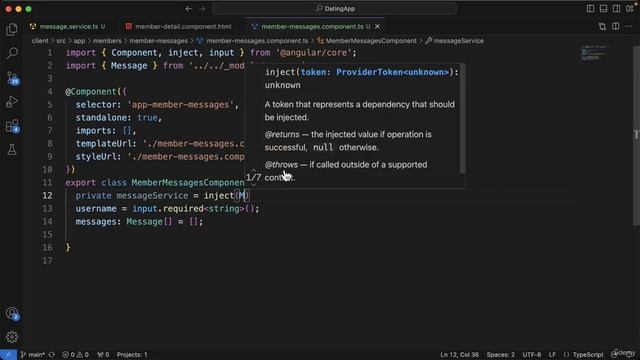Toggle the bottom panel layout icon

[x=603, y=9]
